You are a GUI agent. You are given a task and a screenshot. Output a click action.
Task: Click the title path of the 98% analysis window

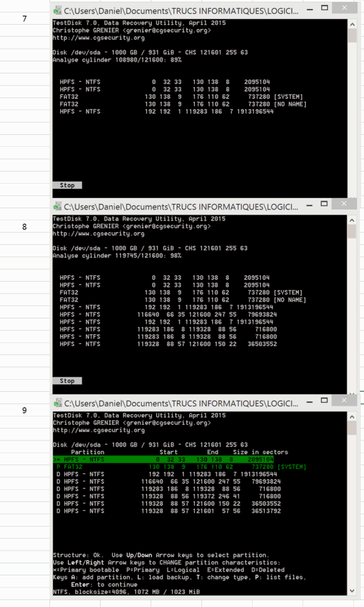pyautogui.click(x=181, y=207)
